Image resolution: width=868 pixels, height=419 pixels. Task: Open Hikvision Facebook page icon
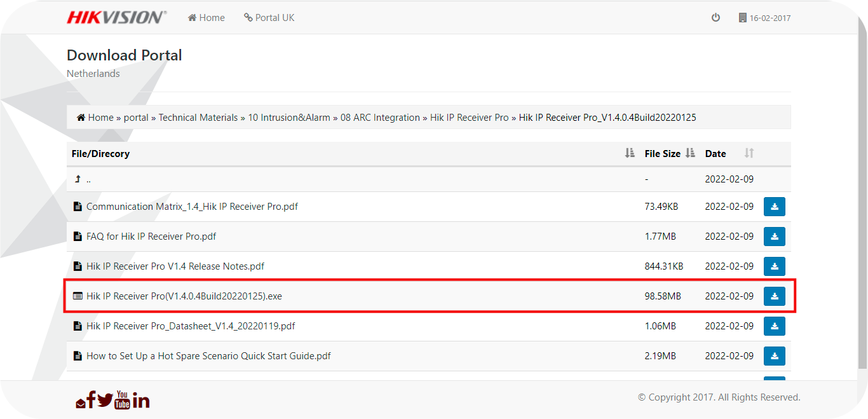[91, 400]
